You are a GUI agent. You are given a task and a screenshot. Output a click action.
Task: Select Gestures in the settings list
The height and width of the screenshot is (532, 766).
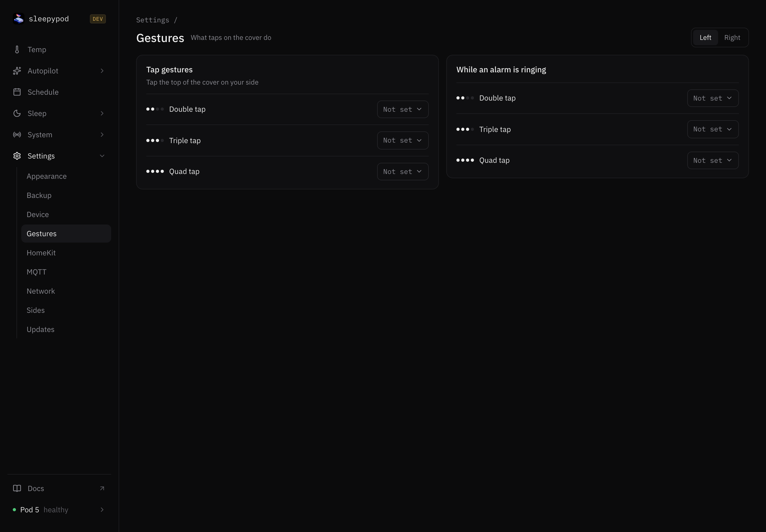pyautogui.click(x=66, y=234)
